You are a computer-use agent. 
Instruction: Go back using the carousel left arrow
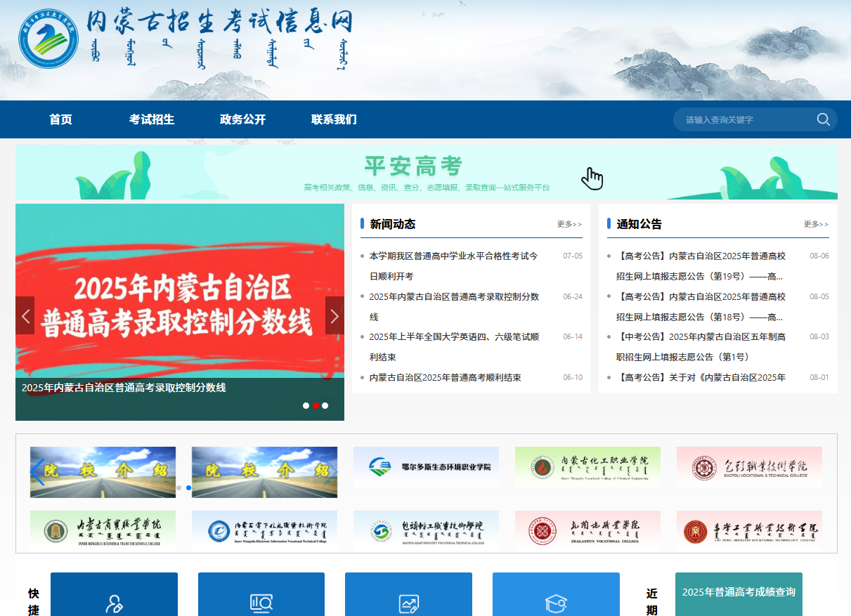click(25, 316)
